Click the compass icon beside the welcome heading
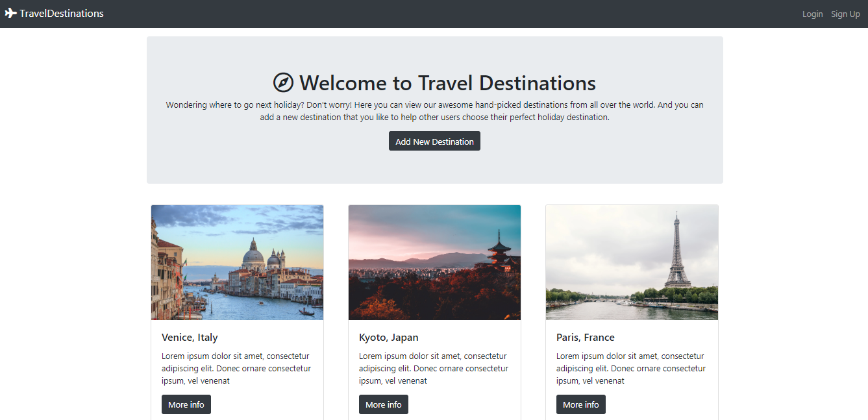Viewport: 868px width, 420px height. pyautogui.click(x=282, y=82)
